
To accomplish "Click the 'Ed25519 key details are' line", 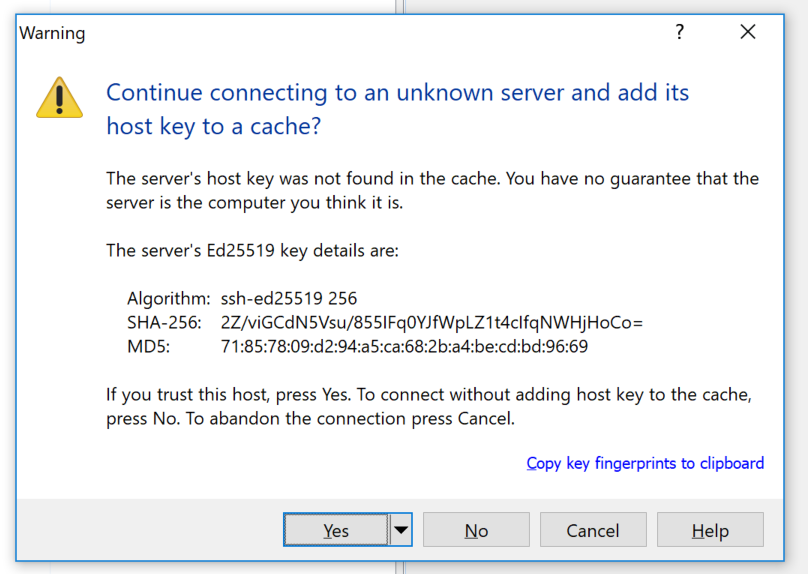I will point(252,250).
